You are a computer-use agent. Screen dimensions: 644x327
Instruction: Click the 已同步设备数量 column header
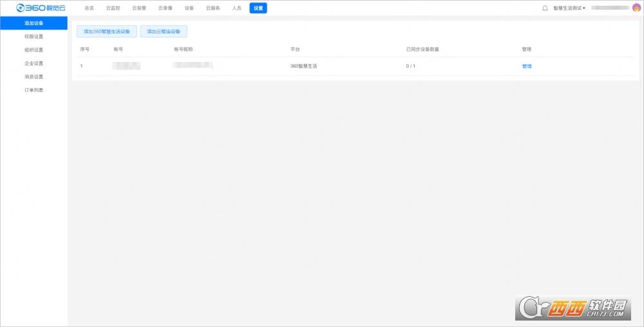[422, 49]
